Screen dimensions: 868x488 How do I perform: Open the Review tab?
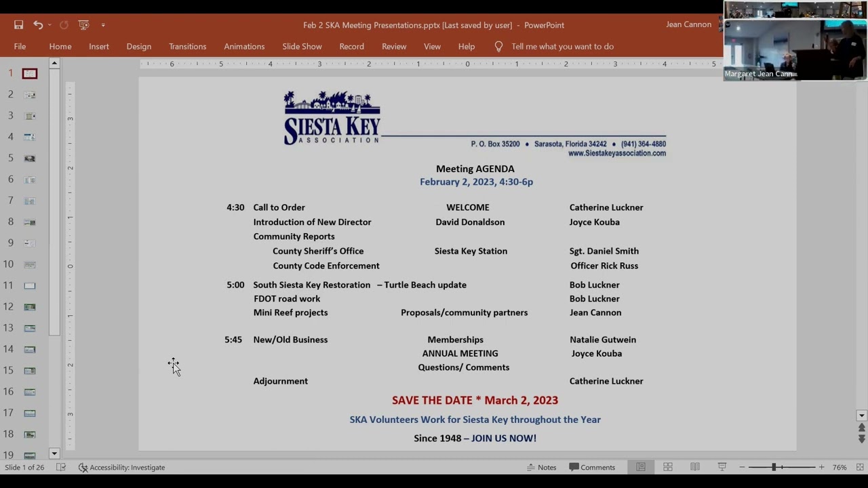pyautogui.click(x=394, y=47)
